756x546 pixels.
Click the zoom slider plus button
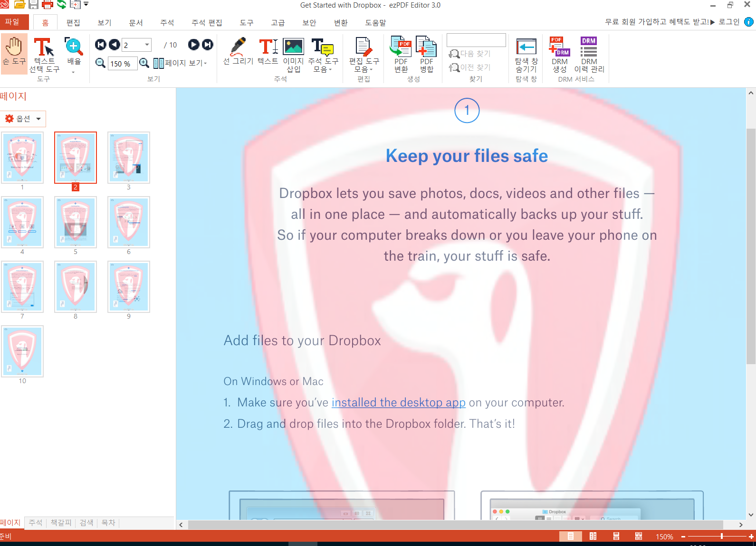pyautogui.click(x=751, y=537)
